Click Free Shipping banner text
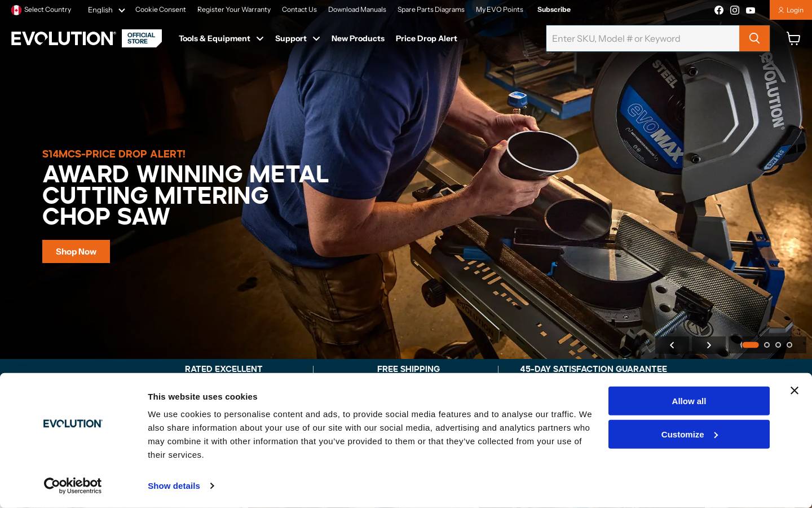This screenshot has width=812, height=508. tap(408, 369)
